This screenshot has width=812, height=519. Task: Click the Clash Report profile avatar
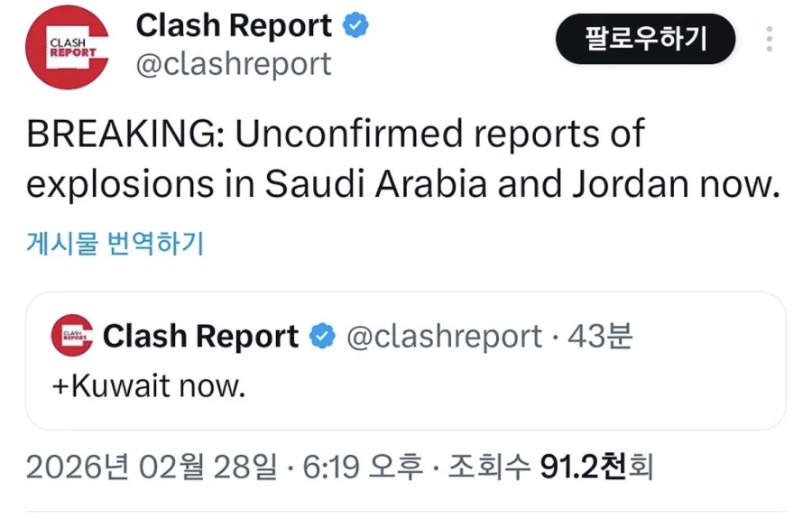tap(67, 46)
